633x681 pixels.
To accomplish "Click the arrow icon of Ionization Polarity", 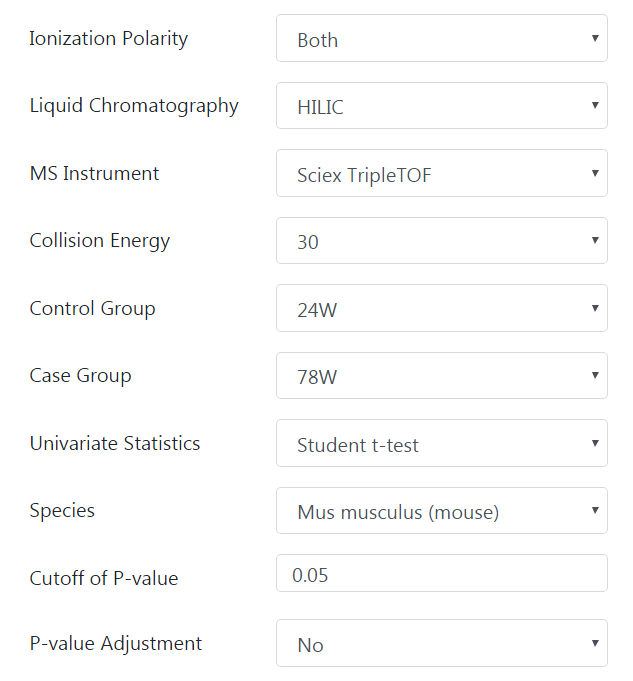I will (x=595, y=38).
